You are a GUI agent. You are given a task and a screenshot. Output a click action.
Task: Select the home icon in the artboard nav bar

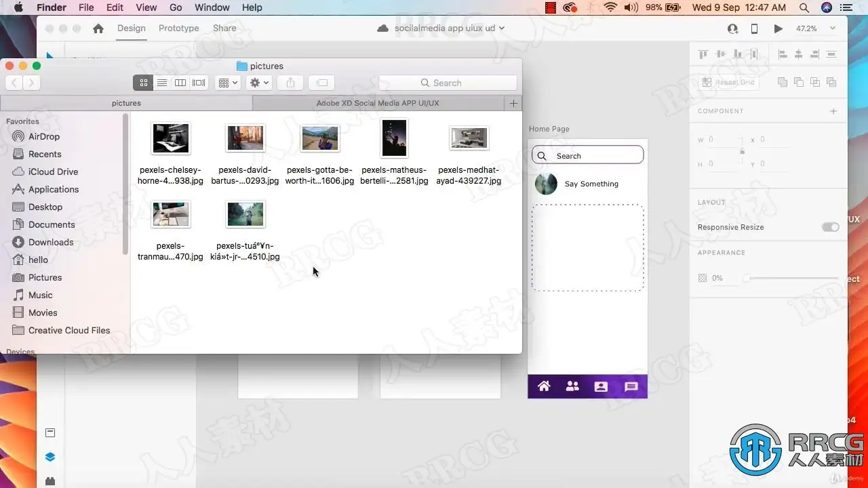544,386
